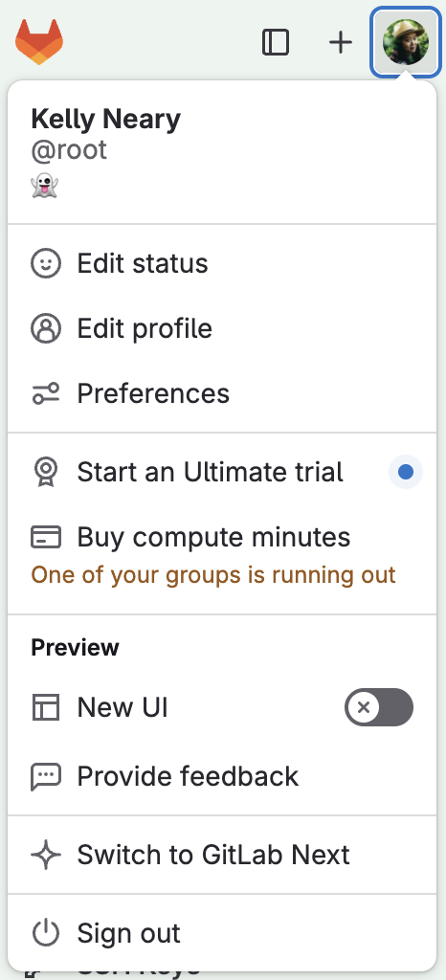
Task: Click the Preview section heading
Action: tap(75, 648)
